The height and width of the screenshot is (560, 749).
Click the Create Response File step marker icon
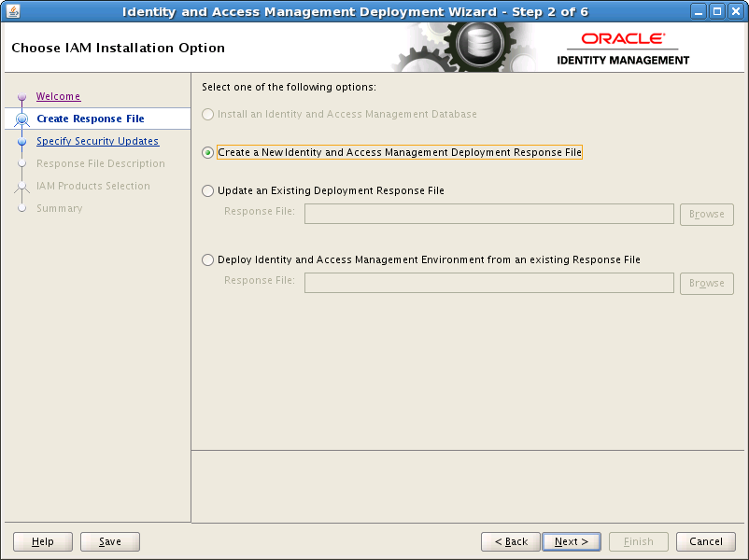(x=21, y=119)
